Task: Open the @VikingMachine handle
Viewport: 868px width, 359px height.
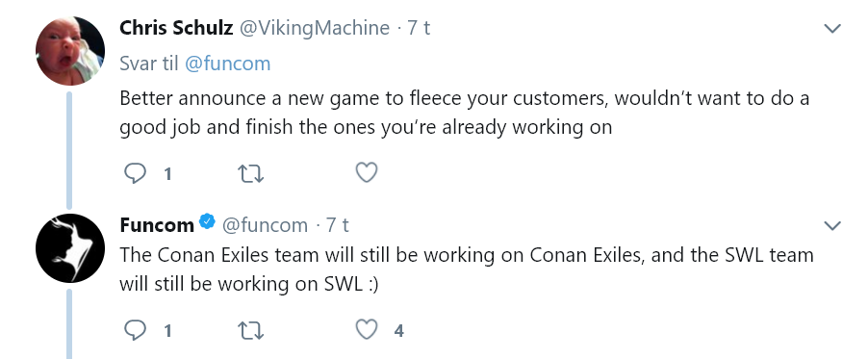Action: pos(314,28)
